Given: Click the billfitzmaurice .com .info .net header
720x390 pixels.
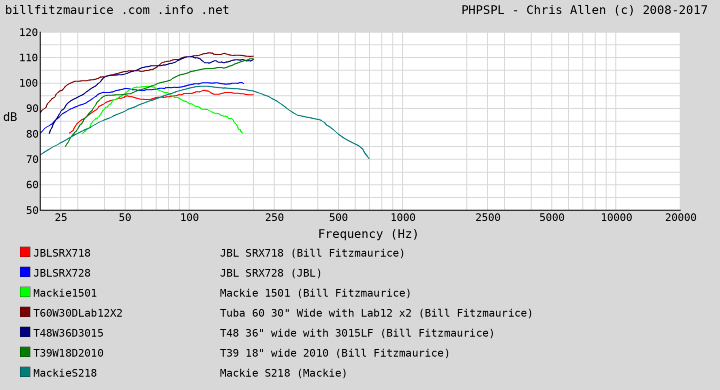Looking at the screenshot, I should [117, 10].
